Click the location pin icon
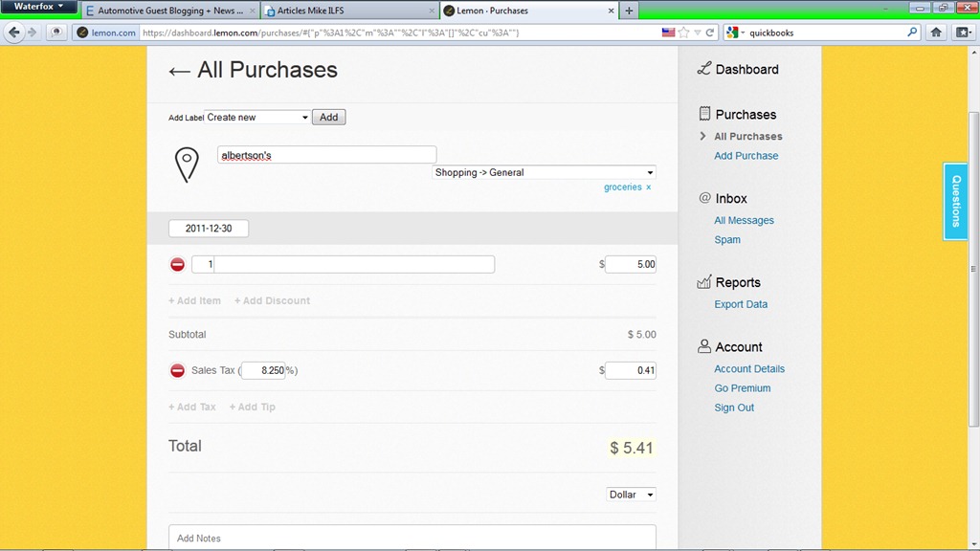 pos(187,165)
